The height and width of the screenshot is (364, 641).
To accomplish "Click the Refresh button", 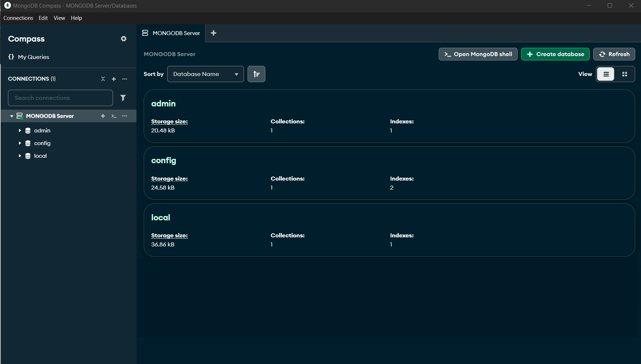I will 614,54.
